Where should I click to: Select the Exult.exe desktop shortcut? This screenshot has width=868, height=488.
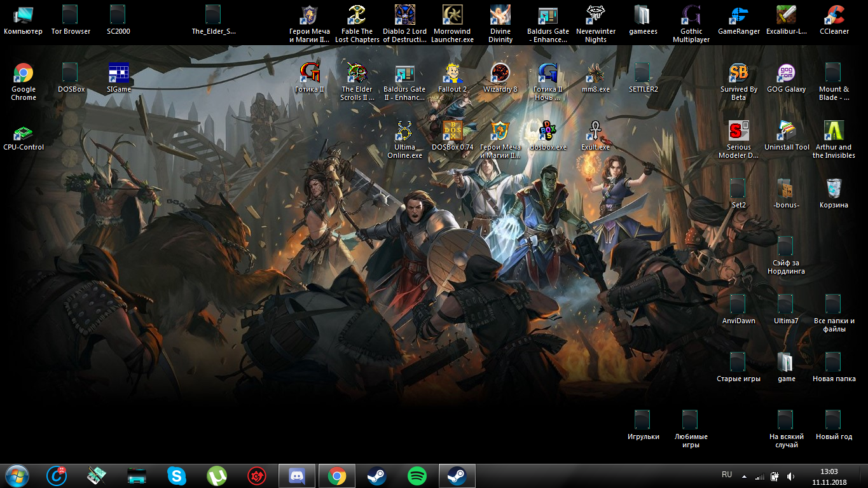point(596,136)
